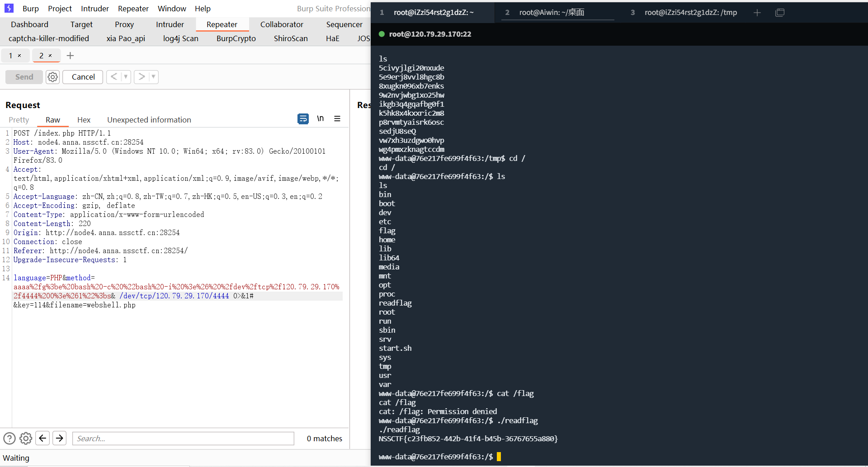Open the Intruder menu in menu bar
This screenshot has width=868, height=467.
(x=95, y=9)
